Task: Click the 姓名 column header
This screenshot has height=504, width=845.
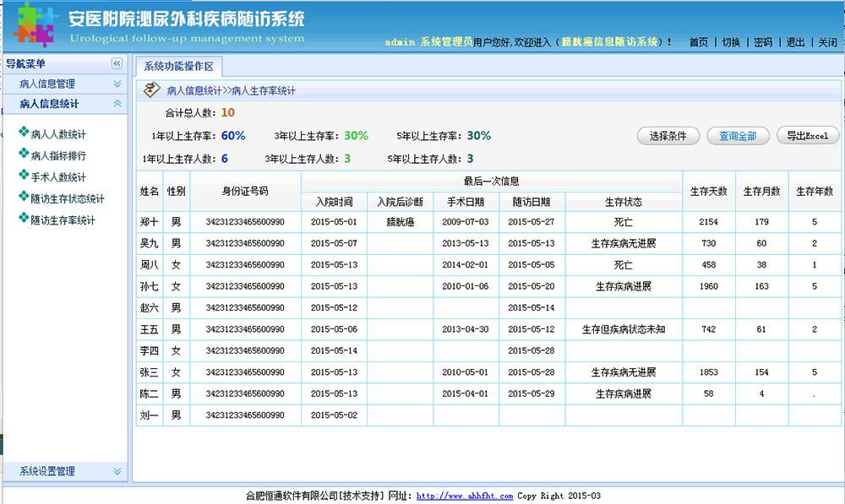Action: 150,191
